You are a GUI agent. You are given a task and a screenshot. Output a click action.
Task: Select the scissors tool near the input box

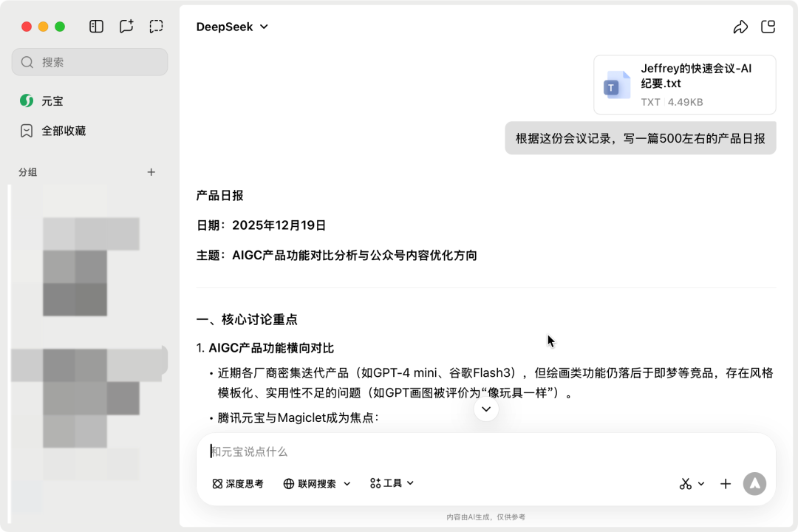click(x=684, y=483)
